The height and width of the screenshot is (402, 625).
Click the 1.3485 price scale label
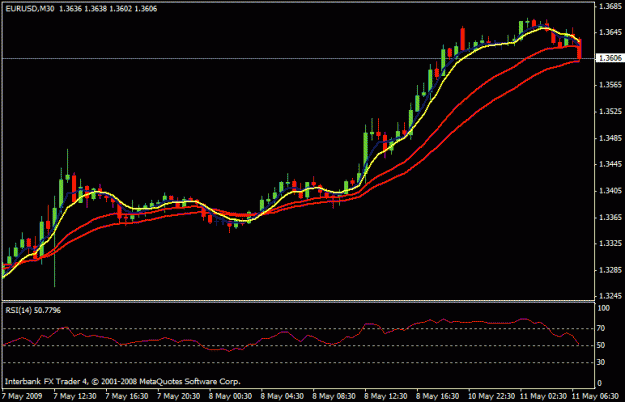pos(611,138)
